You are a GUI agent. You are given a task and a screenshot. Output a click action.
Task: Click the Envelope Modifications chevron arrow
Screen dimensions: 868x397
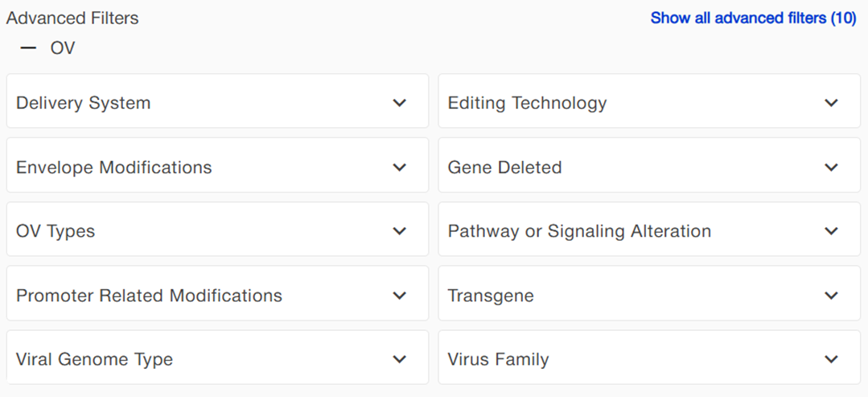[x=400, y=167]
